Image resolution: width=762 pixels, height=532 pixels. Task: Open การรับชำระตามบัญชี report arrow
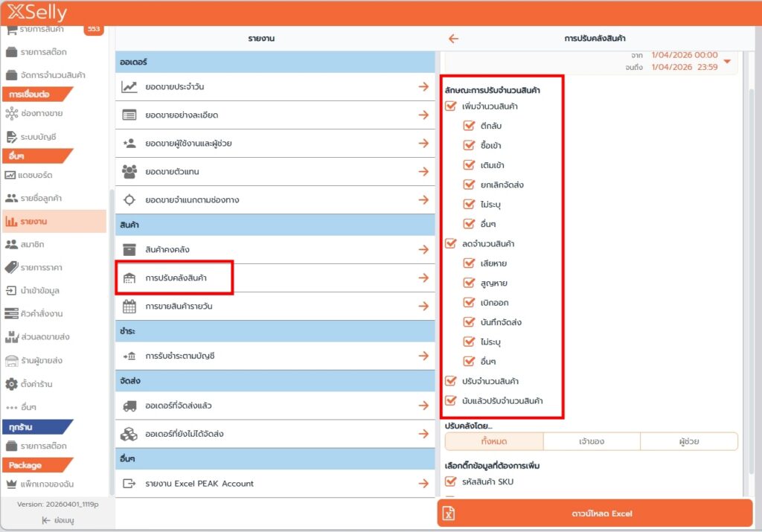point(423,356)
